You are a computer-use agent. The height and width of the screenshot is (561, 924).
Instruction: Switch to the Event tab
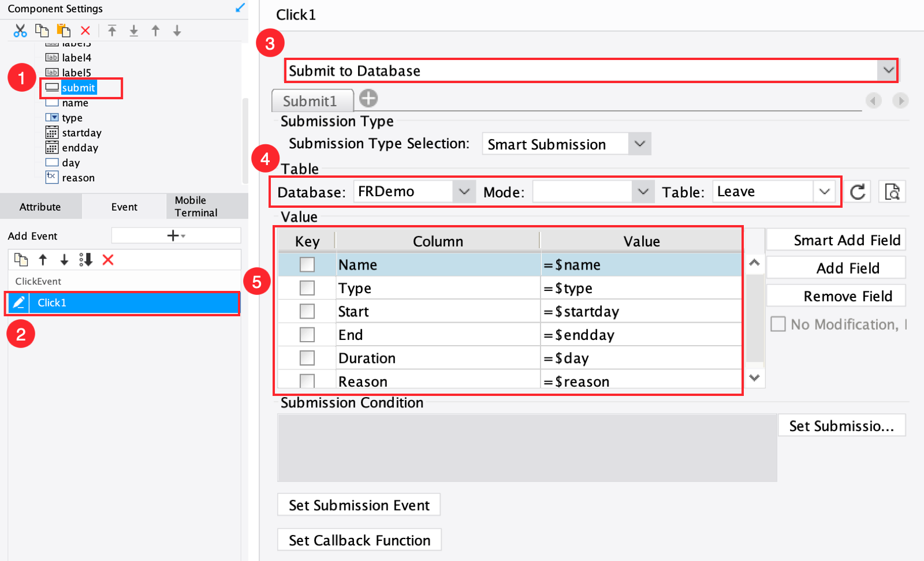124,207
